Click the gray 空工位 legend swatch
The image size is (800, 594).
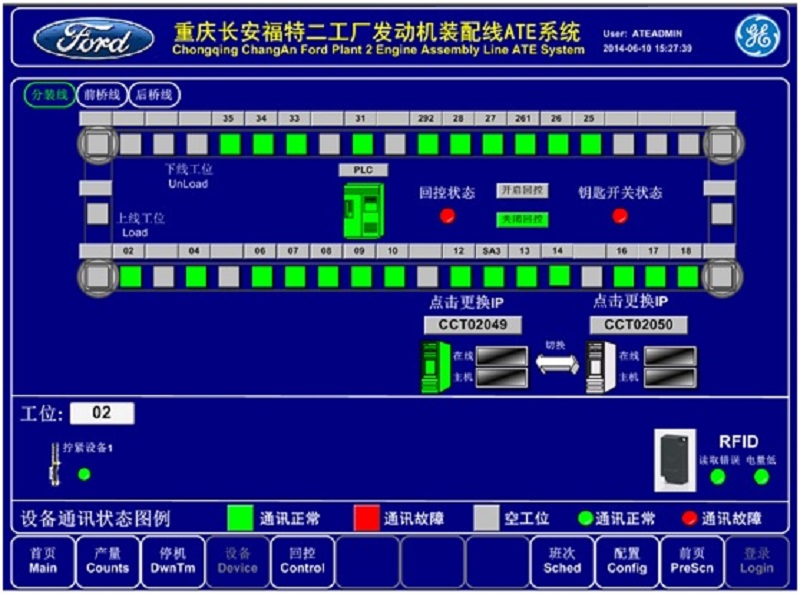pos(486,518)
